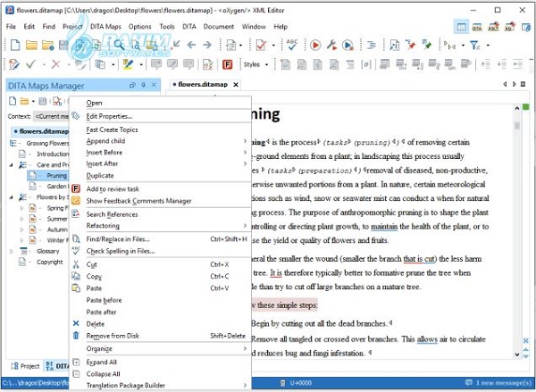Select the Introduction topic in tree
536x392 pixels.
tap(53, 154)
